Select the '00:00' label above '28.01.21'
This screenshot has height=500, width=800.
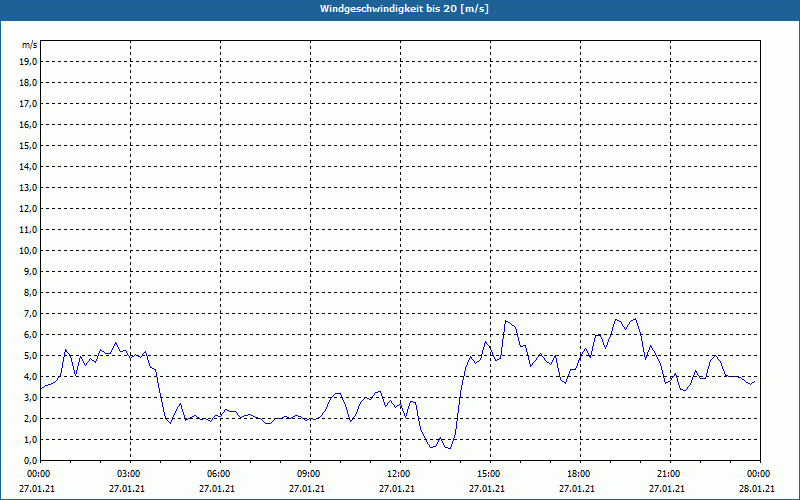coord(758,474)
